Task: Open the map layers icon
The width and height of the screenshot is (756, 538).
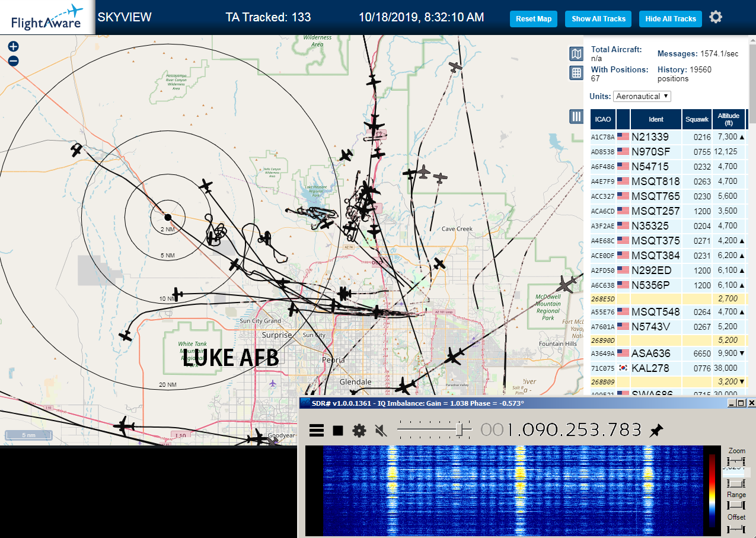Action: click(576, 55)
